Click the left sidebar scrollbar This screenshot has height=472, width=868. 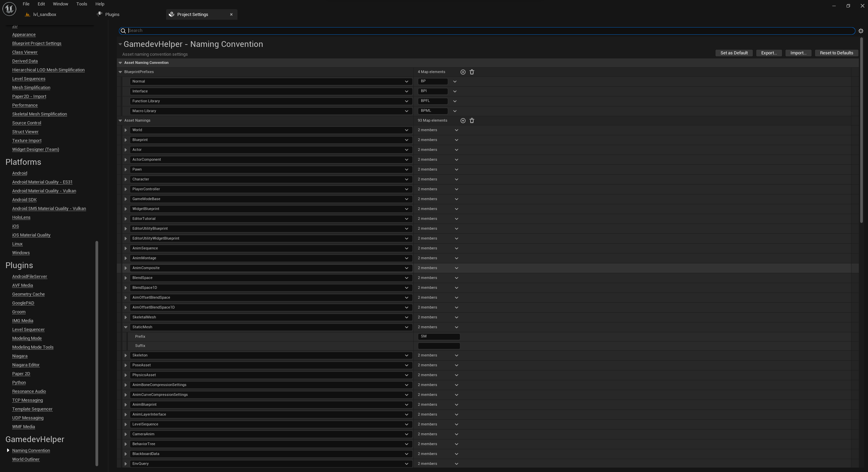(x=97, y=353)
